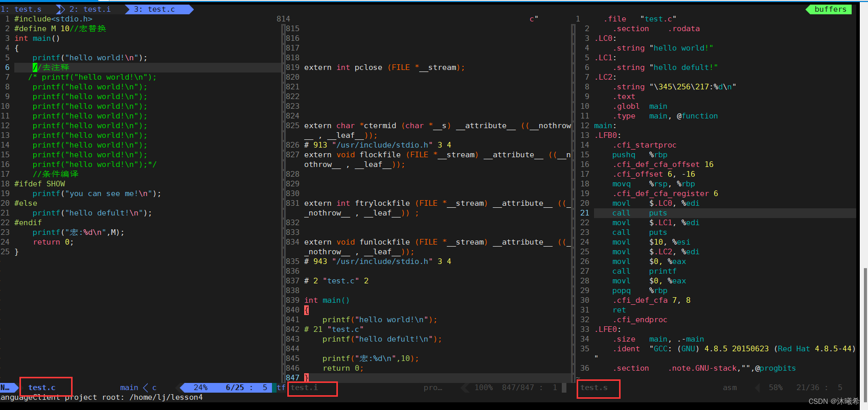Click the ".cfi_endproc" directive
Image resolution: width=868 pixels, height=410 pixels.
click(640, 320)
